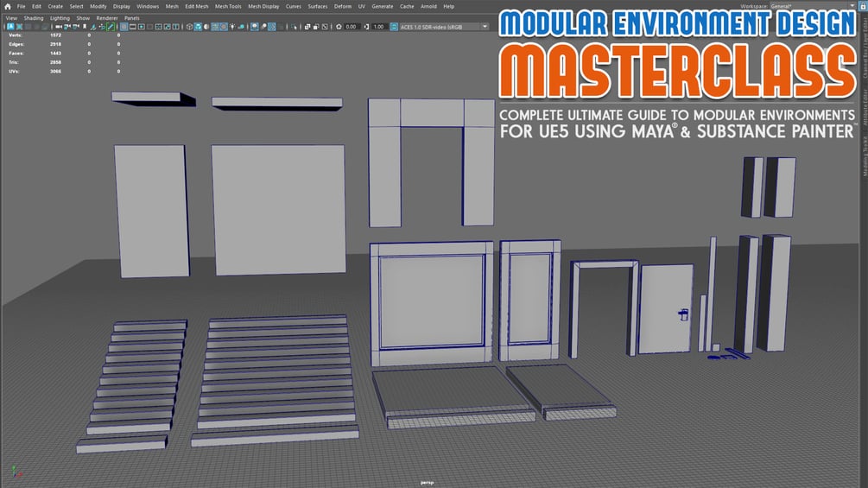The image size is (868, 488).
Task: Open the Arnold menu
Action: point(428,7)
